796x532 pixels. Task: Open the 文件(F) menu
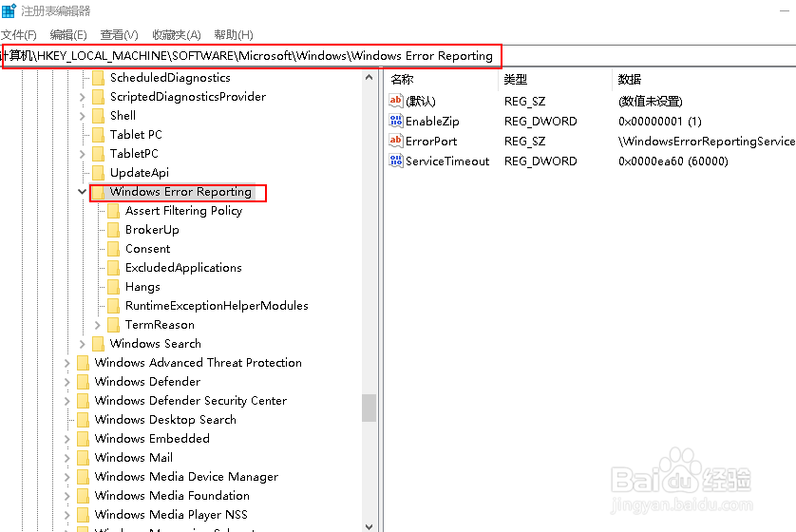click(x=19, y=34)
